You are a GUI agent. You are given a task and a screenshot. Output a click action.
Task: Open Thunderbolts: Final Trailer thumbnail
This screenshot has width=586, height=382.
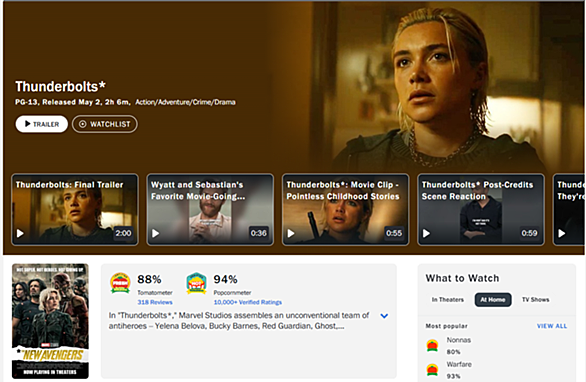[x=75, y=209]
